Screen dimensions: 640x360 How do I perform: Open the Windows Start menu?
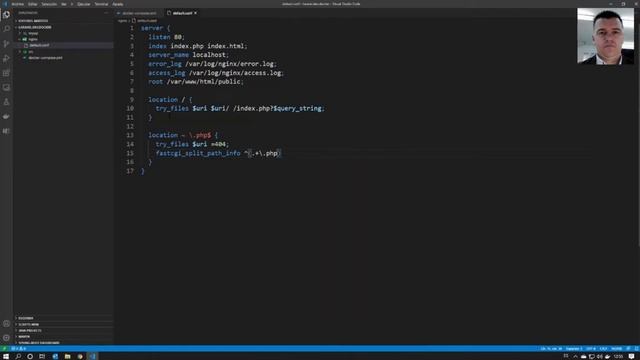pyautogui.click(x=6, y=356)
